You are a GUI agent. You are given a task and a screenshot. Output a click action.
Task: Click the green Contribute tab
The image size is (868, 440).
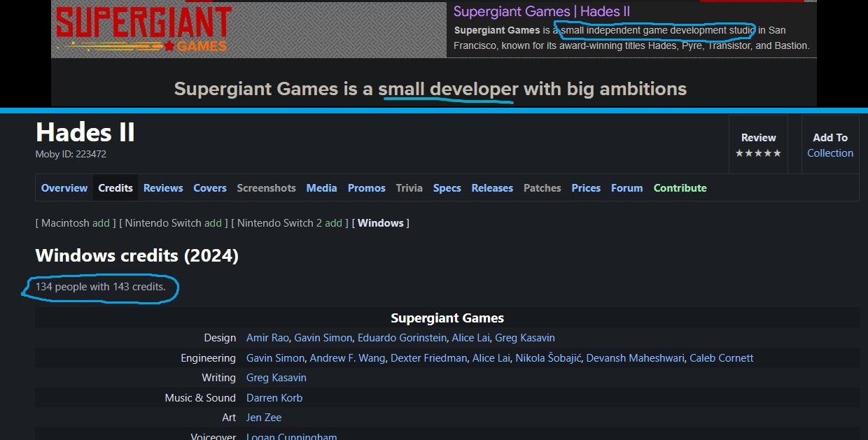[x=680, y=188]
